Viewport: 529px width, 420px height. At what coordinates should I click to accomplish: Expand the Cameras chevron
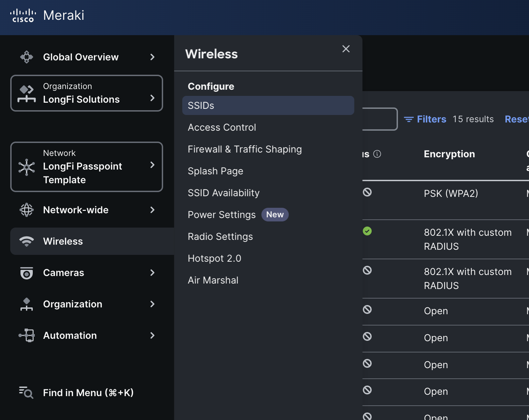(153, 273)
